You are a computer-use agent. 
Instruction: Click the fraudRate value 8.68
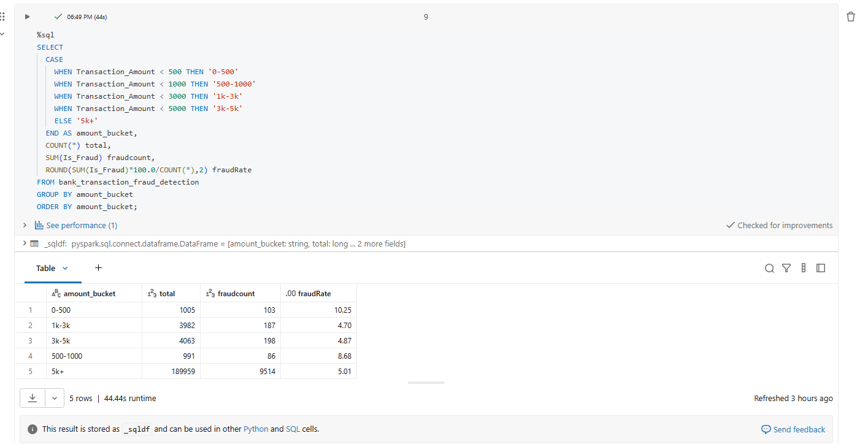[x=344, y=356]
